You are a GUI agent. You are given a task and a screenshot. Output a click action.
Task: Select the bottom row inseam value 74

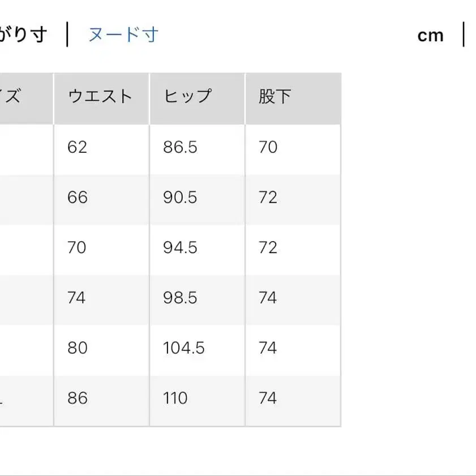coord(268,398)
